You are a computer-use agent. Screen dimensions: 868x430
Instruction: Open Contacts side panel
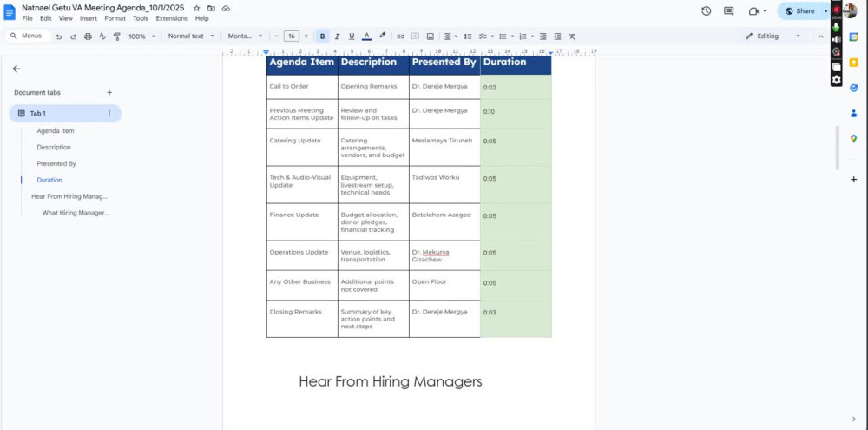click(x=853, y=113)
